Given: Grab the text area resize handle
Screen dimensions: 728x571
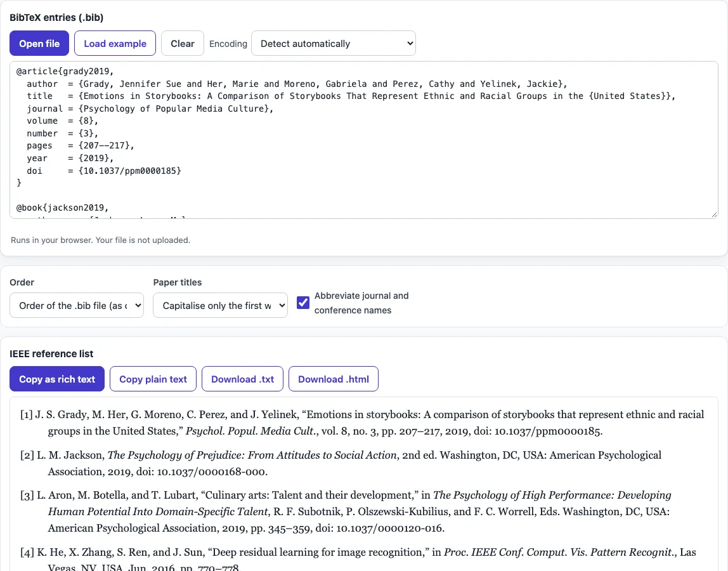Looking at the screenshot, I should (714, 214).
